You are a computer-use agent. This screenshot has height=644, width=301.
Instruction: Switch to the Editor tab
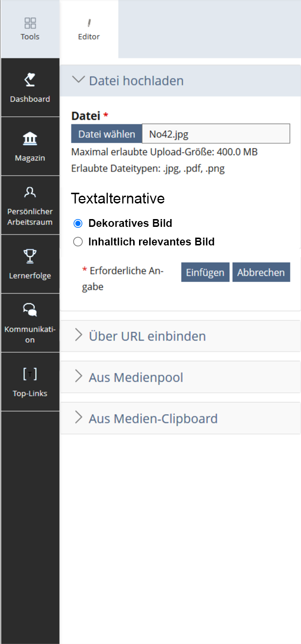[89, 29]
